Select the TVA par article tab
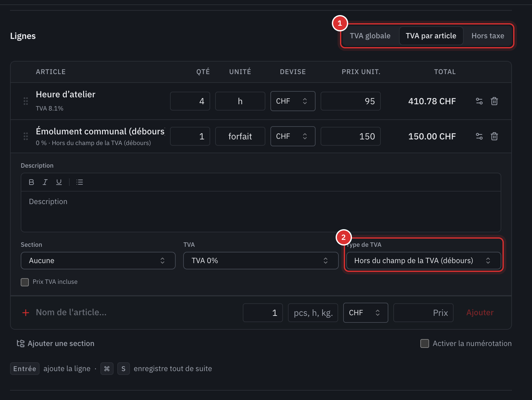Viewport: 532px width, 400px height. (431, 36)
